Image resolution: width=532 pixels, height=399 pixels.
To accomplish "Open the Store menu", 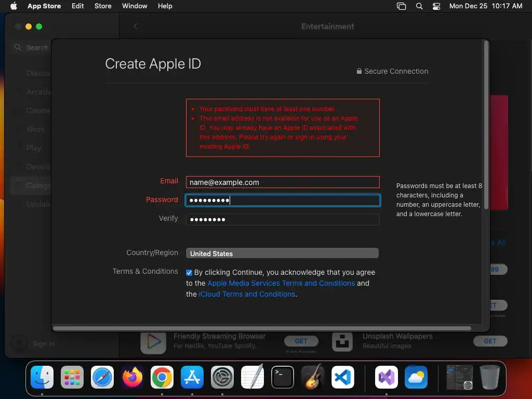I will click(103, 6).
